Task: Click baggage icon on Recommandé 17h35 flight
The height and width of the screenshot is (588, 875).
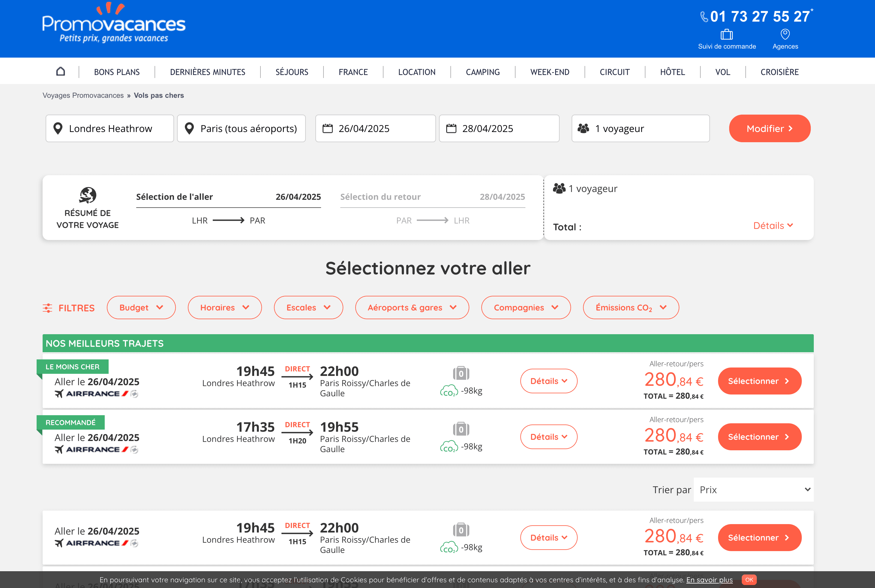Action: point(461,429)
